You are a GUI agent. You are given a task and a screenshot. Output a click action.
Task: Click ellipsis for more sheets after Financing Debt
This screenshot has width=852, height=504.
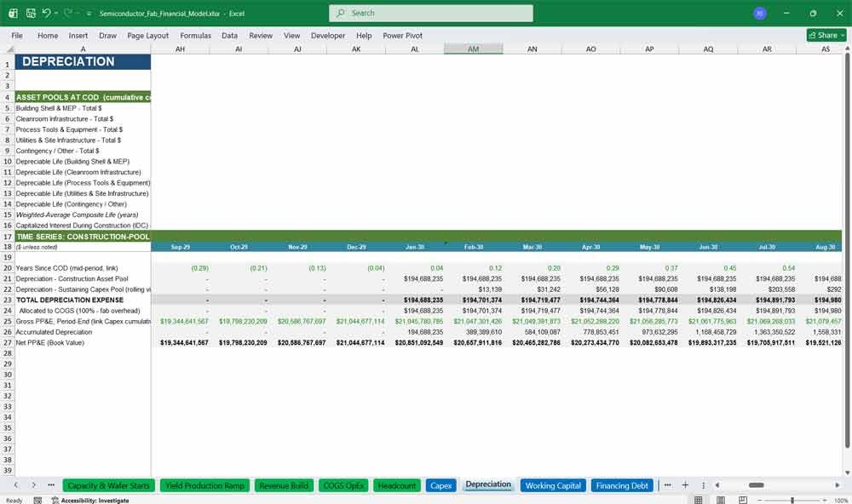668,485
